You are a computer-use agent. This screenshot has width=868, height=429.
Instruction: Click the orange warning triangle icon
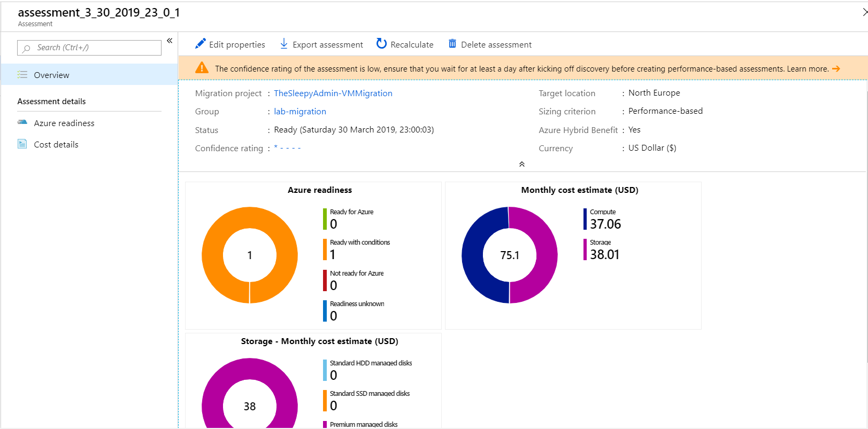point(202,68)
